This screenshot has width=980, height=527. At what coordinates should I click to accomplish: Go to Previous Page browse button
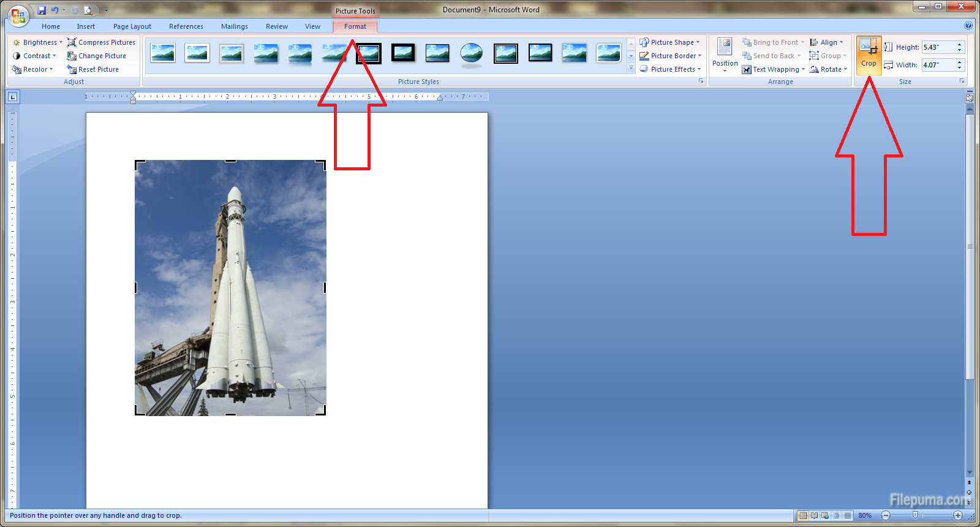[970, 483]
